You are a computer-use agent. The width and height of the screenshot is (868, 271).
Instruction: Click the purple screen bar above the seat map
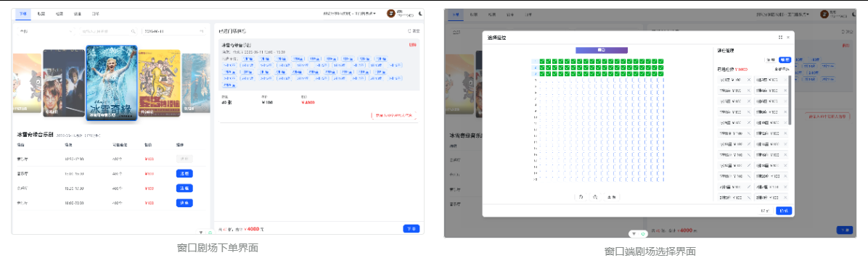coord(601,50)
